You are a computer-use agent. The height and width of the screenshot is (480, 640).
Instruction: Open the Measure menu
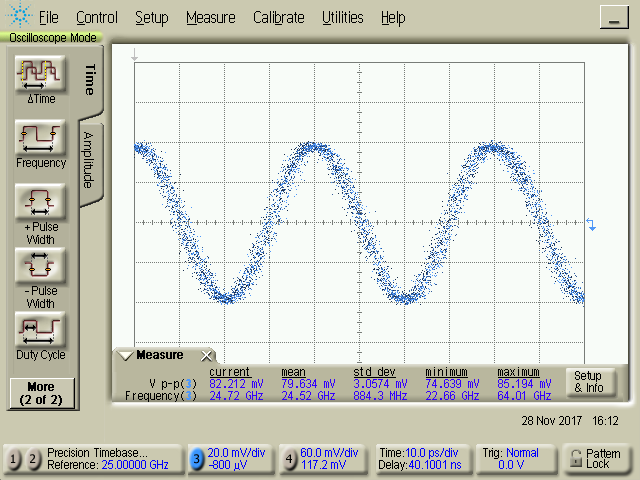click(x=210, y=17)
